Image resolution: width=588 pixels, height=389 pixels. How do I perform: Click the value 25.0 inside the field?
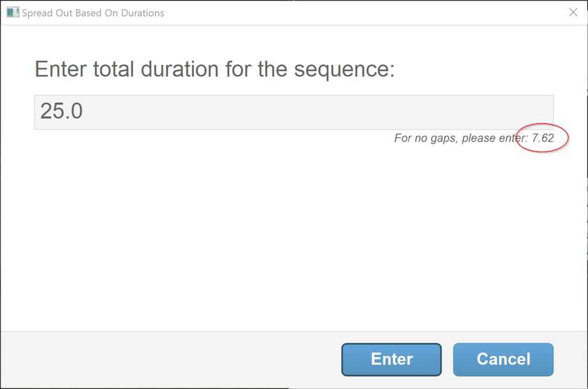click(x=60, y=110)
